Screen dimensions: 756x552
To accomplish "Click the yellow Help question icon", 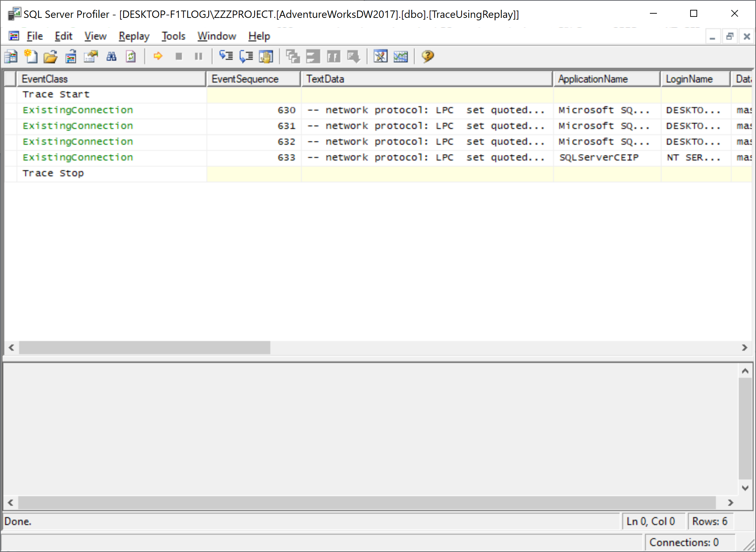I will pyautogui.click(x=428, y=56).
